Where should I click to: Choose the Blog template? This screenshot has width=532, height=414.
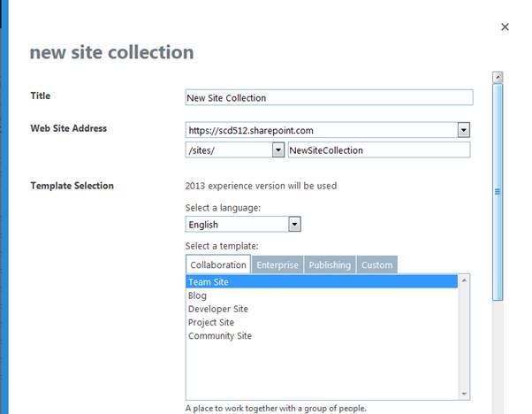197,295
